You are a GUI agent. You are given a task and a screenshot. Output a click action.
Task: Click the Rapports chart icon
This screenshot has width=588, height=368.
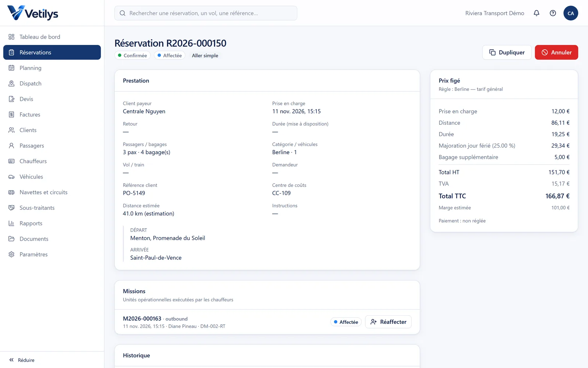point(11,223)
